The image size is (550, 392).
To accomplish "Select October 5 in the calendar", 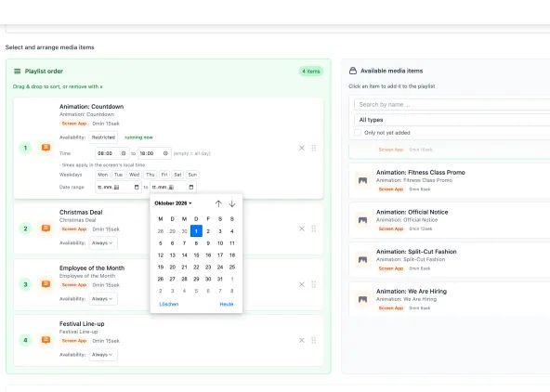I will coord(161,243).
